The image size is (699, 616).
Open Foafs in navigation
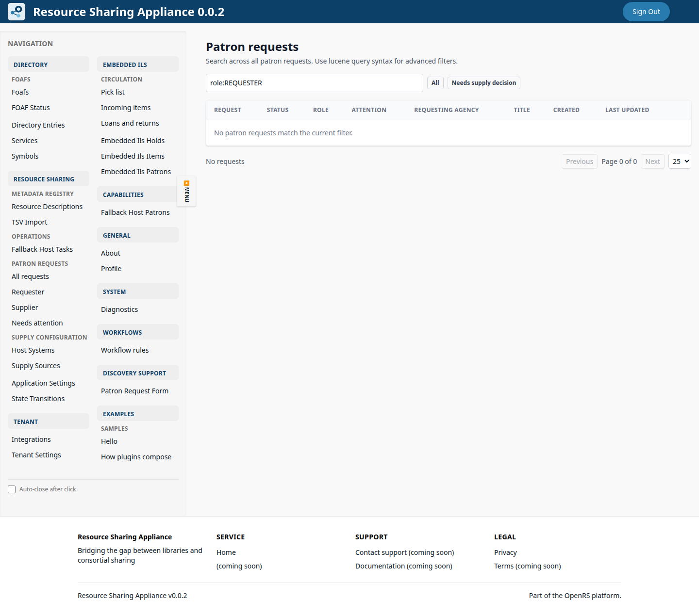tap(20, 92)
